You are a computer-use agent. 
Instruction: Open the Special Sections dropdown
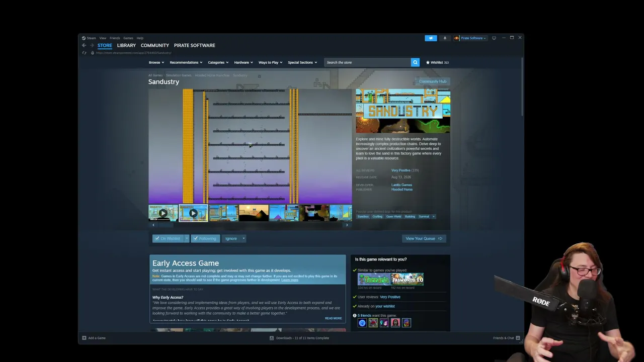click(302, 62)
